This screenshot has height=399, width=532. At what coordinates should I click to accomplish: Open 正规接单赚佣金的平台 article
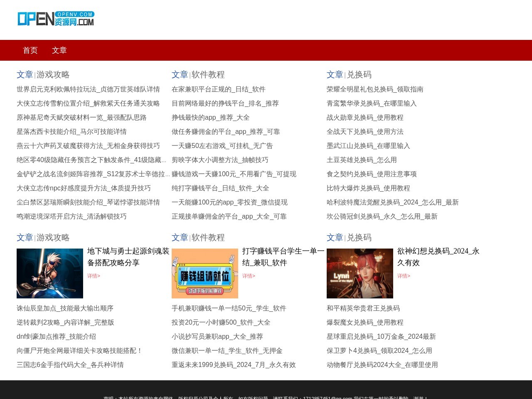229,217
